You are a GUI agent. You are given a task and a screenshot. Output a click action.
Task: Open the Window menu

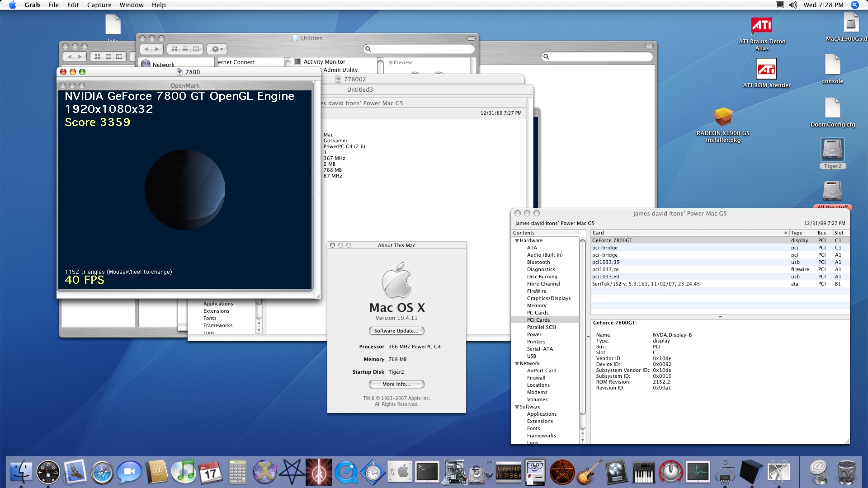tap(131, 5)
